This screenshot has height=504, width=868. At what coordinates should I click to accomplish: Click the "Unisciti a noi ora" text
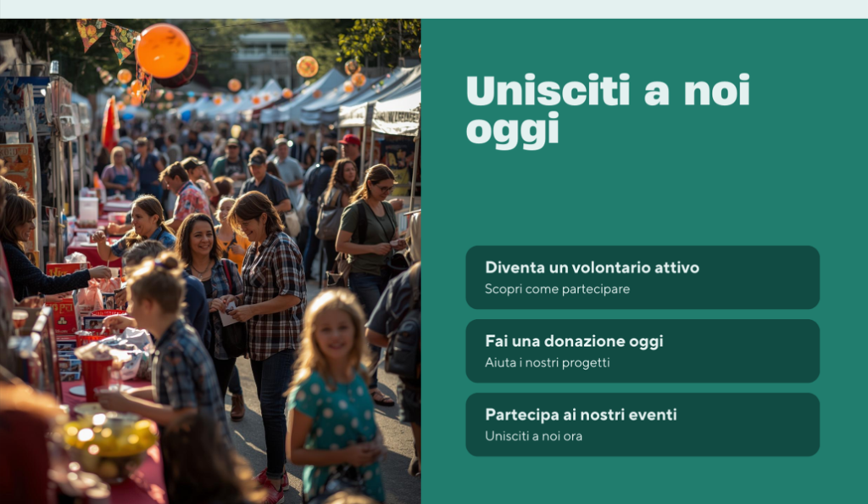pos(533,436)
